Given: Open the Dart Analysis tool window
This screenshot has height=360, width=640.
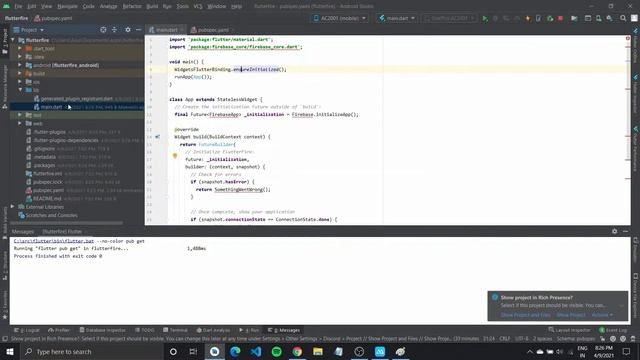Looking at the screenshot, I should point(213,330).
